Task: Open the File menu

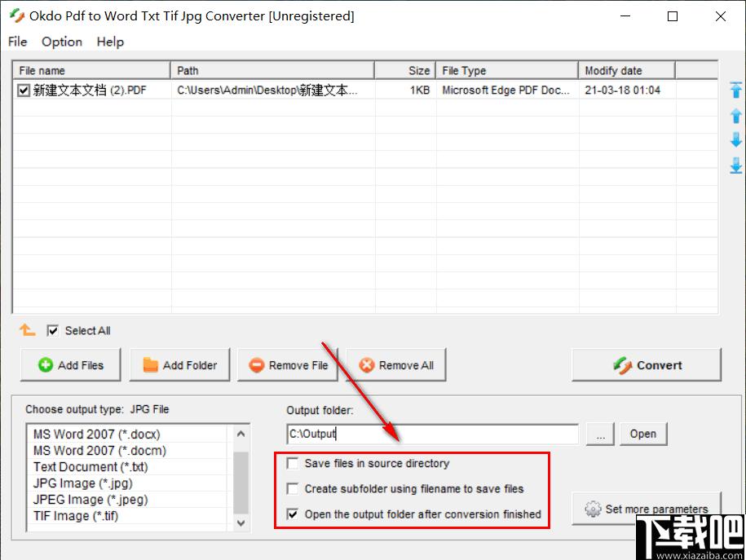Action: (x=18, y=42)
